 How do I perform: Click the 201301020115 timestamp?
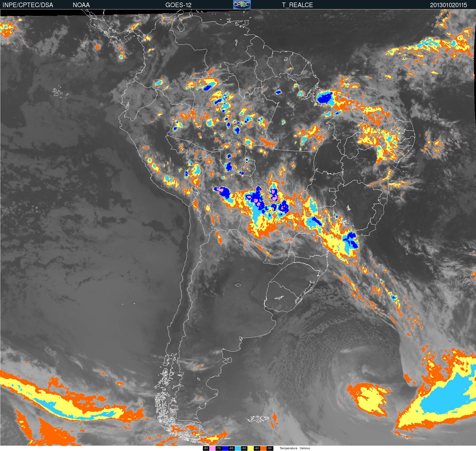coord(449,5)
